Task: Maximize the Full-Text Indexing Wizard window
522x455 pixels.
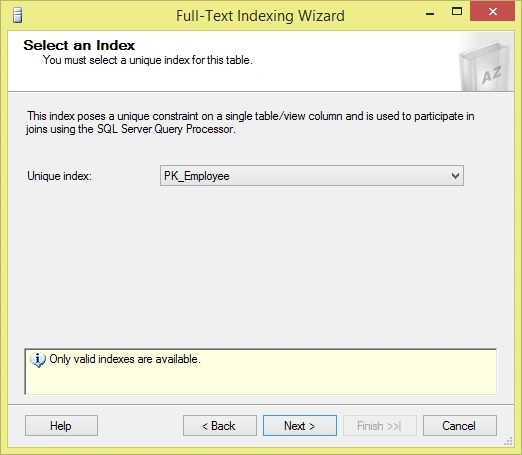Action: coord(457,12)
